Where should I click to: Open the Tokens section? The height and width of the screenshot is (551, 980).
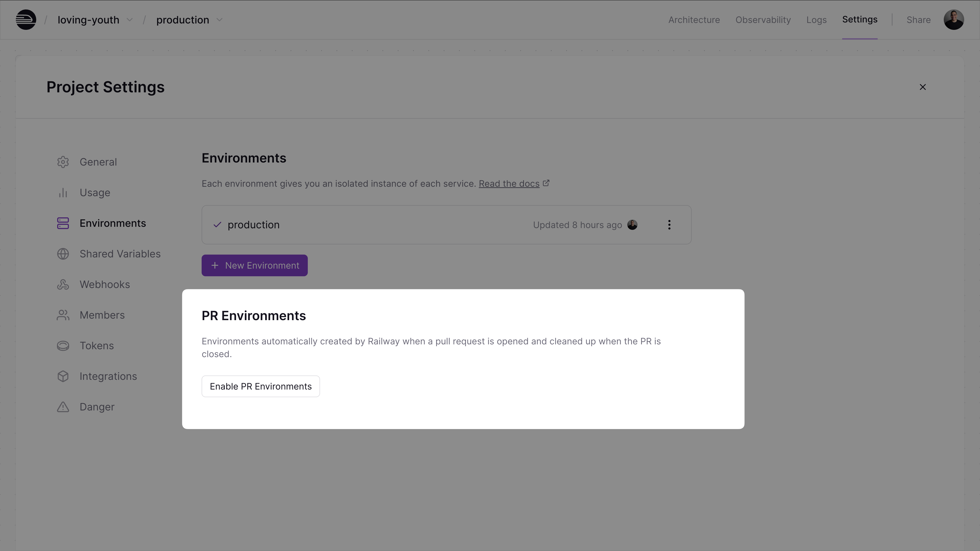[97, 346]
